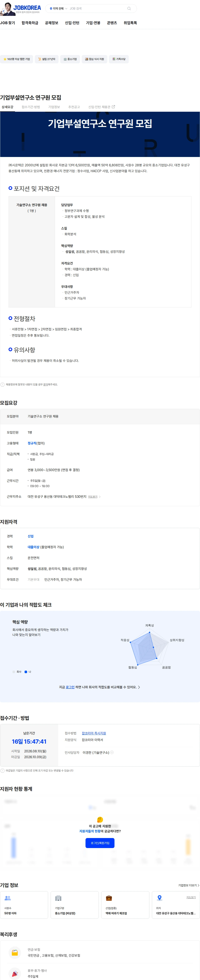This screenshot has height=980, width=200.
Task: Select the 상세요강 tab
Action: tap(7, 107)
